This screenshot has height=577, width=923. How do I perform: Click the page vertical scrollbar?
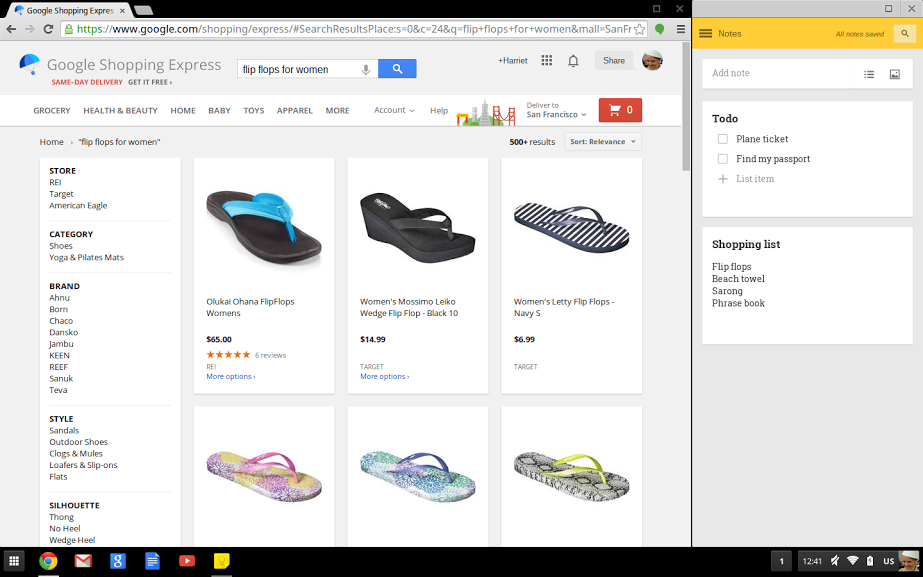[685, 100]
